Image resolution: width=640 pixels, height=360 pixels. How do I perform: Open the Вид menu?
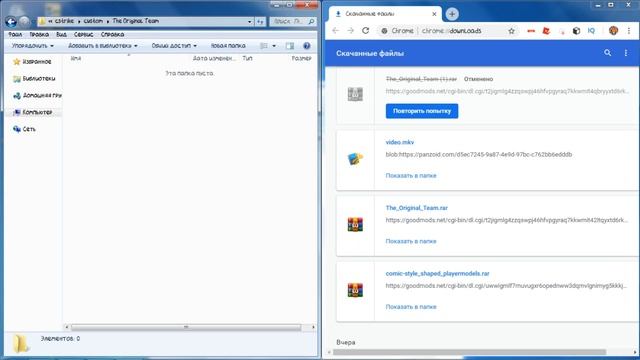(x=61, y=34)
